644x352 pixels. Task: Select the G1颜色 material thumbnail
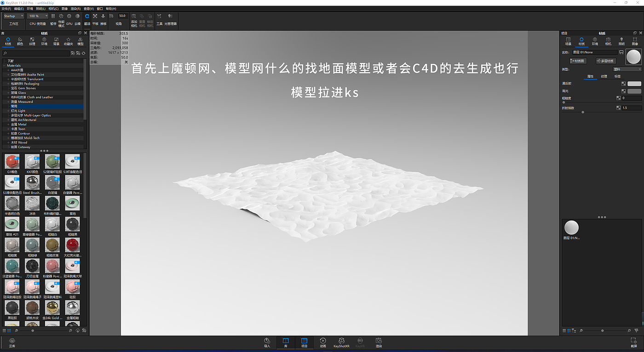point(11,161)
